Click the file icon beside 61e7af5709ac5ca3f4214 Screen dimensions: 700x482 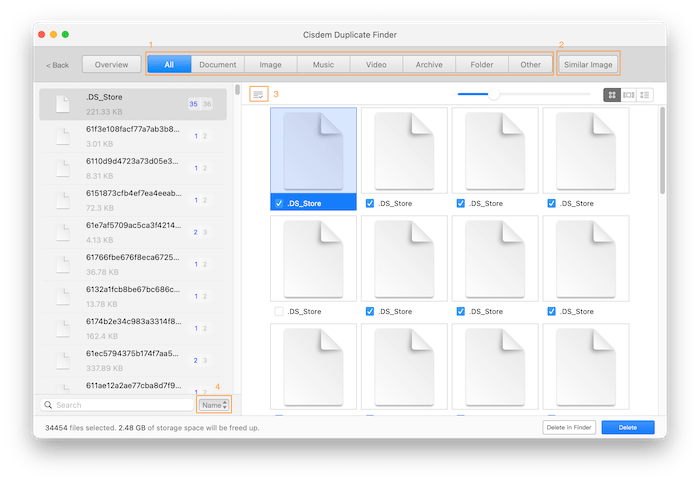click(63, 233)
